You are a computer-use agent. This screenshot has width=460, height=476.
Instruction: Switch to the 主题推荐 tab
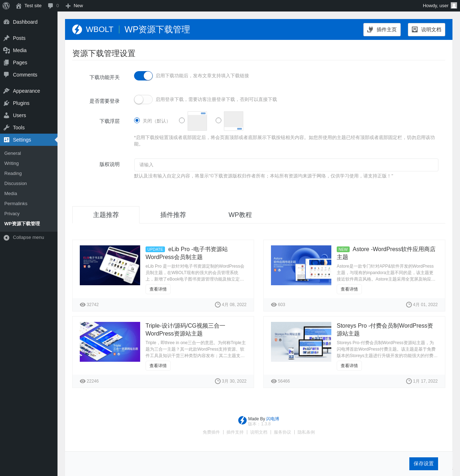click(x=106, y=215)
